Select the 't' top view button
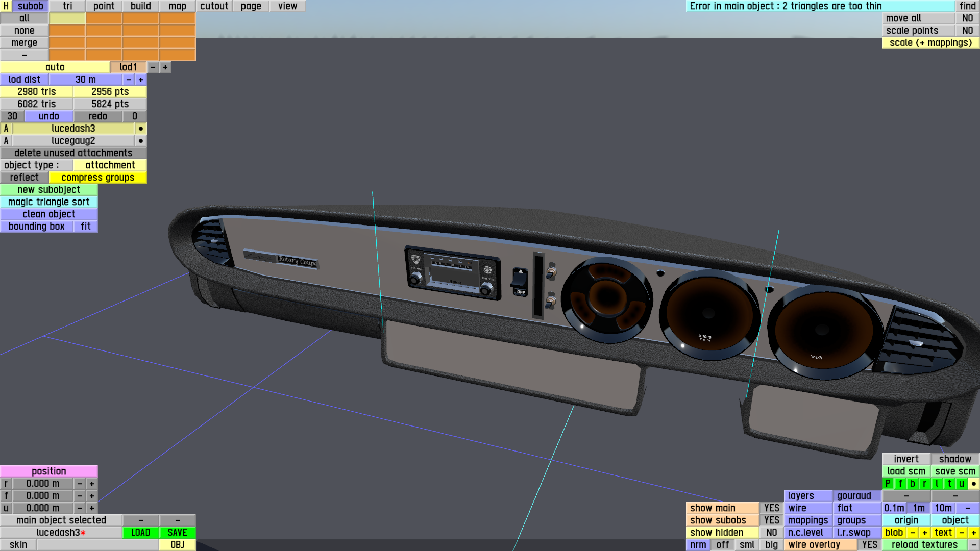The image size is (980, 551). 949,484
